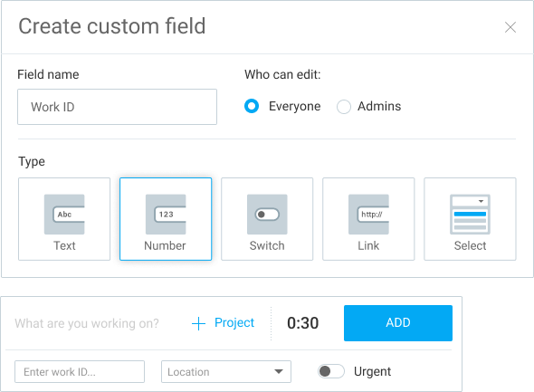Click the 'What are you working on?' field
The image size is (534, 392).
coord(87,323)
